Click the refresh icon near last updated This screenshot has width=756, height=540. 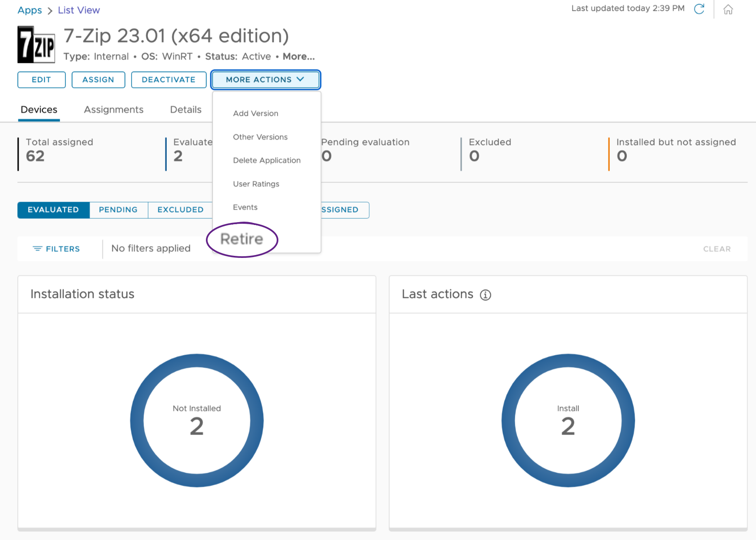point(699,9)
